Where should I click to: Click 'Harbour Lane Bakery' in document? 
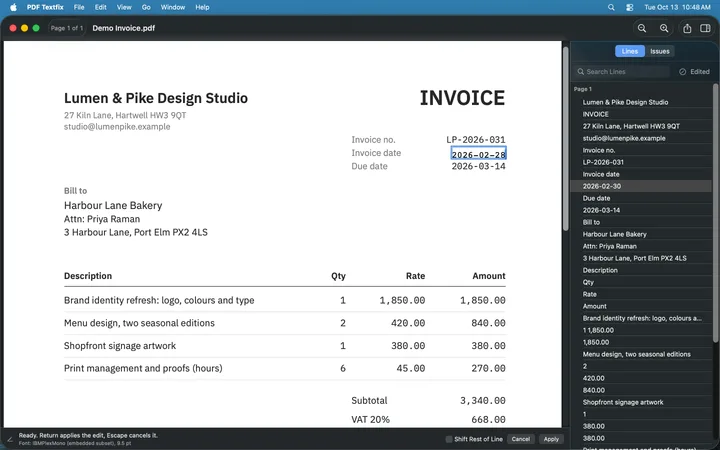[113, 205]
